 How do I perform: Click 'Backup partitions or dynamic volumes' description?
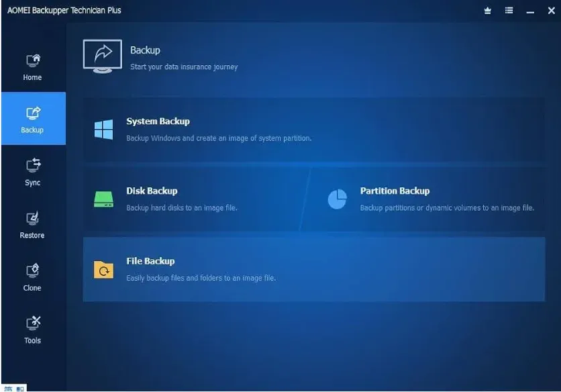click(x=447, y=208)
